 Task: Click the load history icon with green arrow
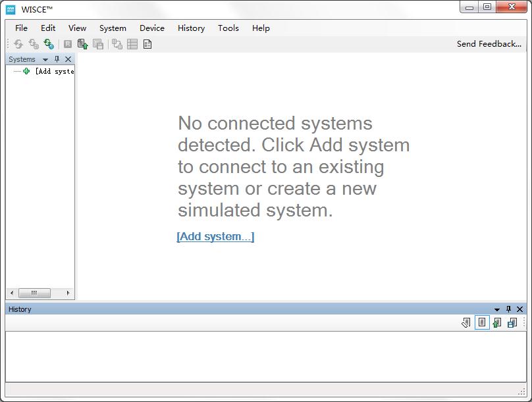pos(497,322)
